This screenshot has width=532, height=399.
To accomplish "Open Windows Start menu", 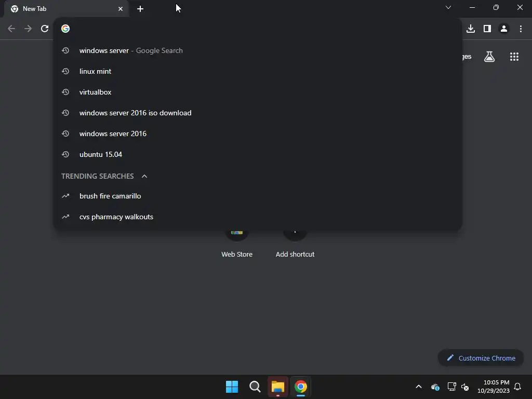I will point(232,387).
